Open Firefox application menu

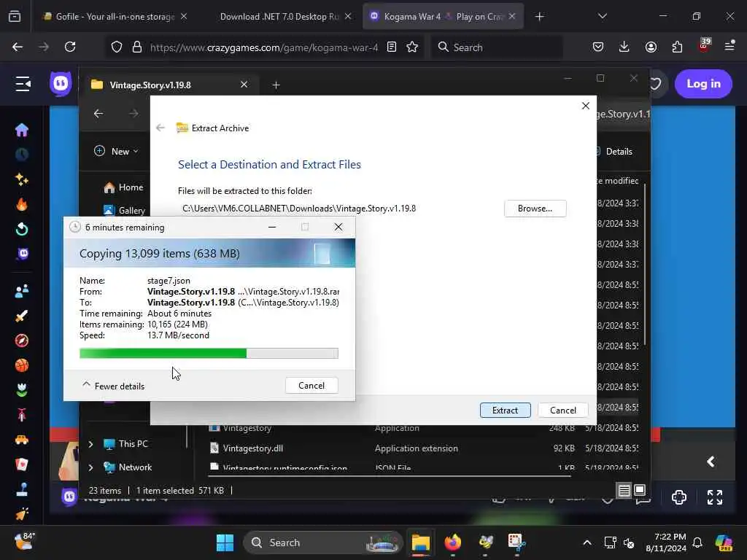729,46
